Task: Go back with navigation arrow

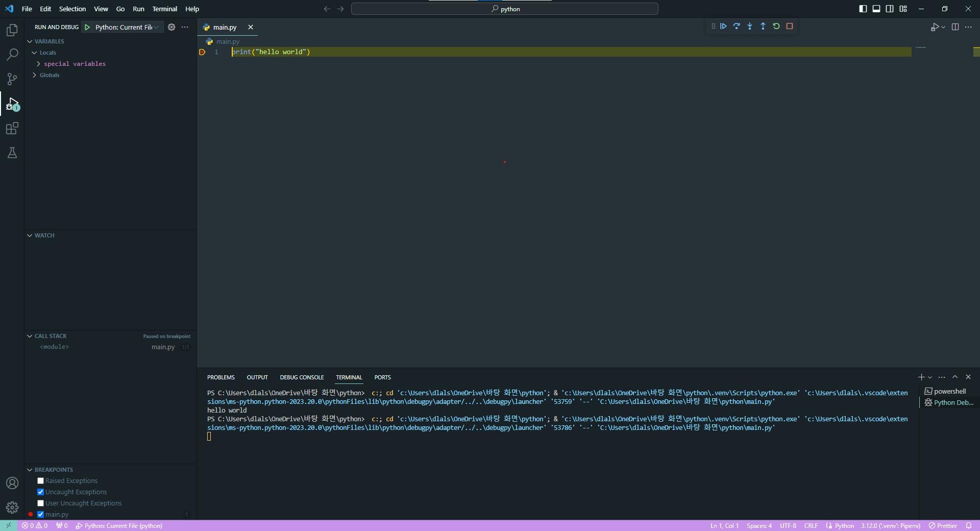Action: [327, 9]
